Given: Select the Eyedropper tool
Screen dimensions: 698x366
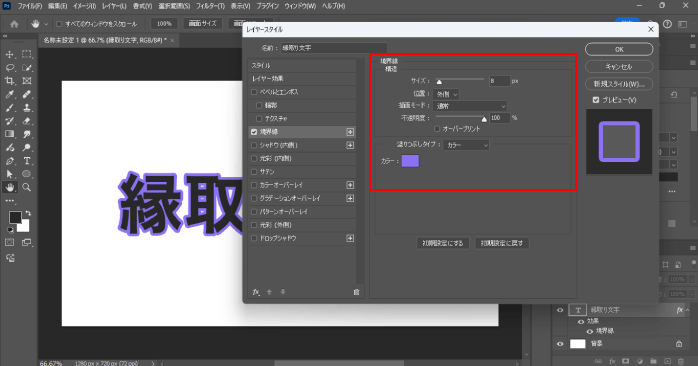Looking at the screenshot, I should [10, 94].
